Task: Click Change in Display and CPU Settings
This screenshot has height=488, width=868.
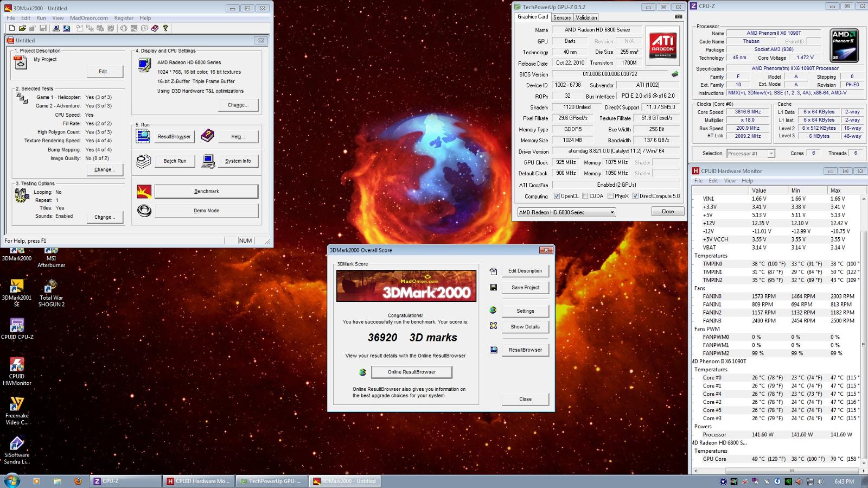Action: tap(238, 105)
